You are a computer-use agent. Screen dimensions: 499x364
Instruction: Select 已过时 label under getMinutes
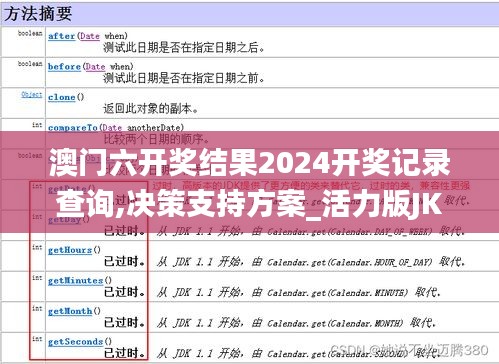click(x=124, y=292)
